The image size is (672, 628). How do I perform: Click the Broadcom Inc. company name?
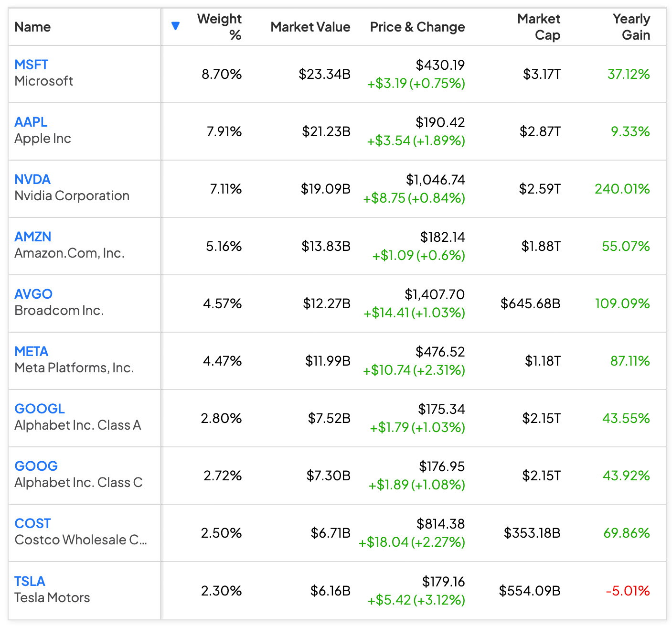click(x=59, y=310)
